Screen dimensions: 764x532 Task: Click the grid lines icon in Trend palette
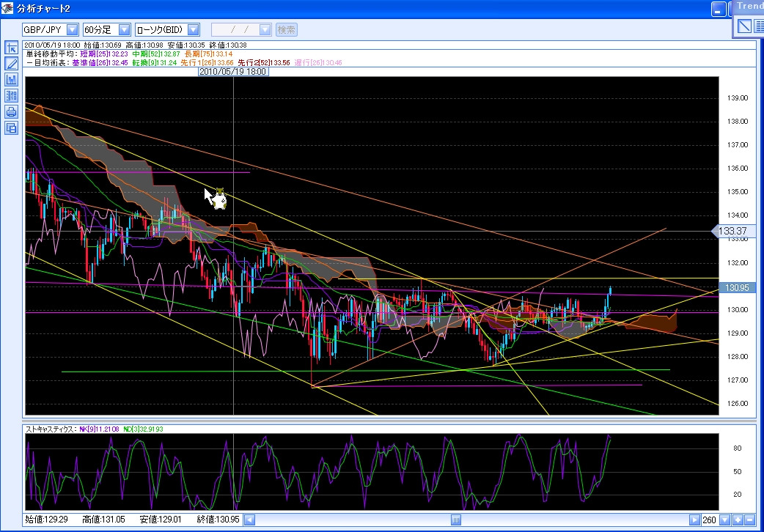tap(759, 26)
